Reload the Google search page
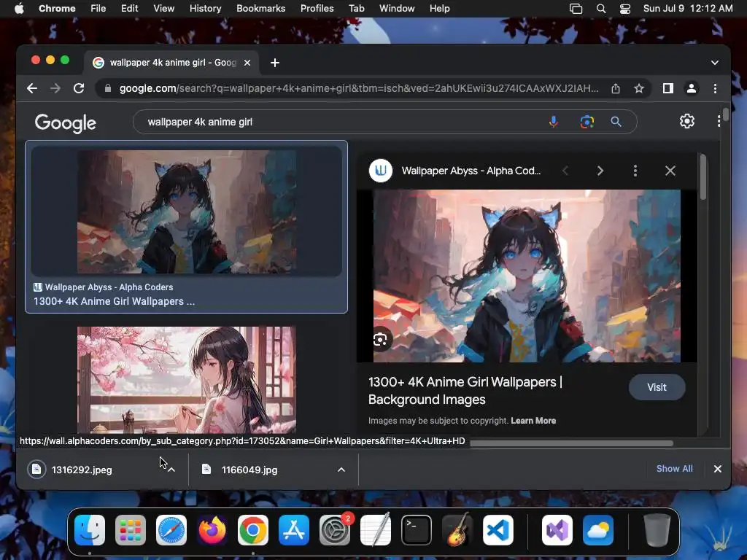 tap(79, 88)
